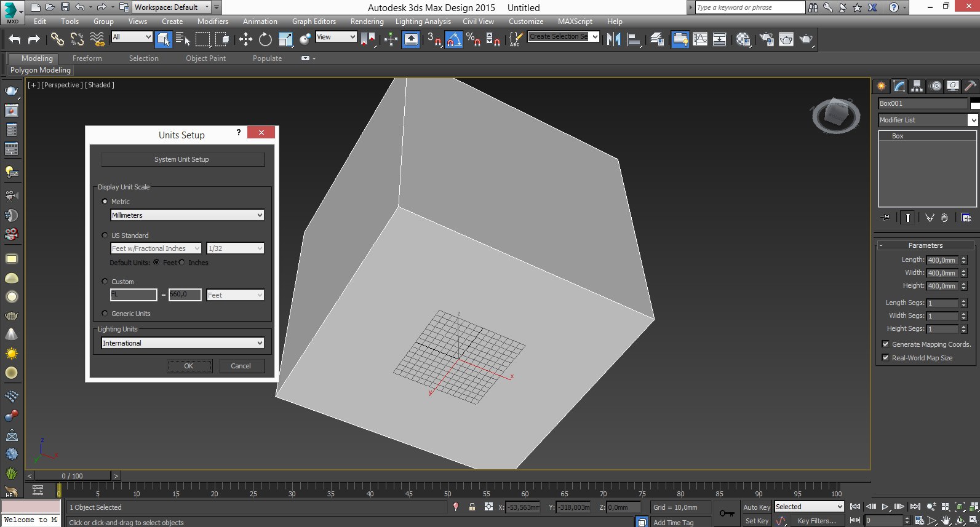Select the Custom radio button
Image resolution: width=980 pixels, height=527 pixels.
pos(105,282)
